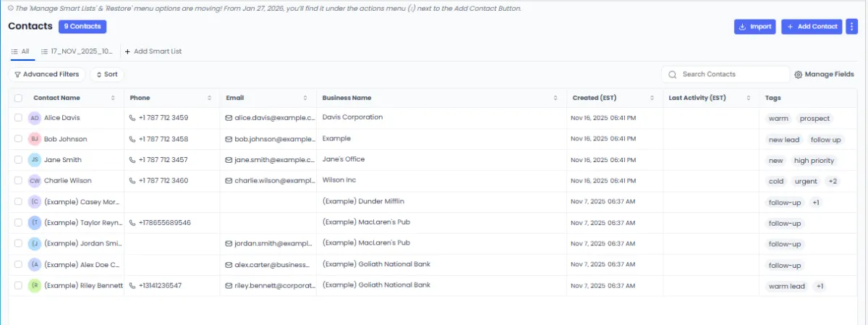Click into the Search Contacts field
Screen dimensions: 868x325
(x=726, y=75)
